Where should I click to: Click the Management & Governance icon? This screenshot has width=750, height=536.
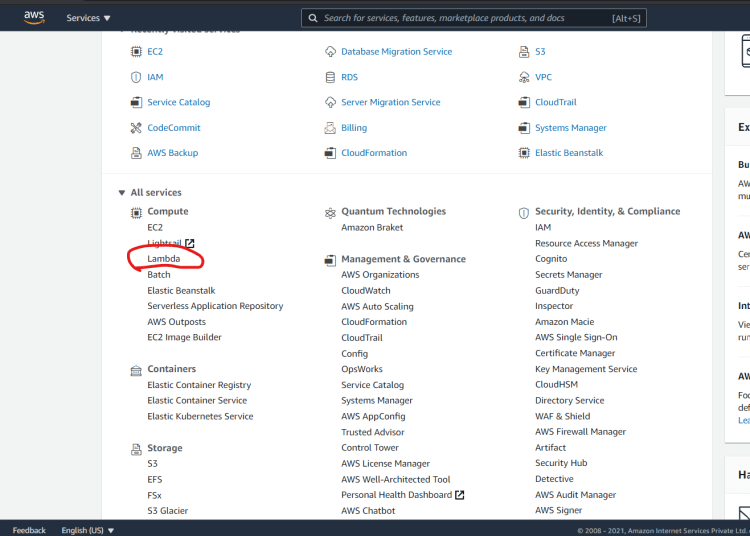(330, 261)
